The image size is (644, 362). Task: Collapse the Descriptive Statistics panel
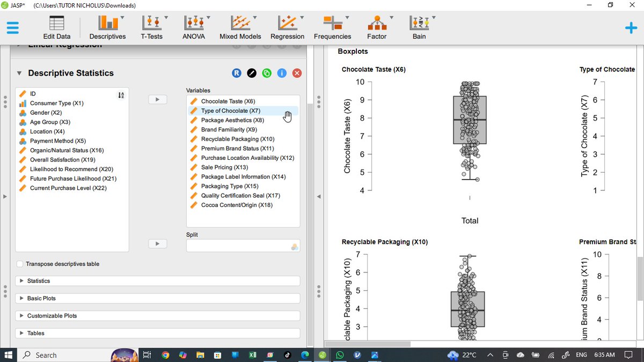click(x=20, y=73)
